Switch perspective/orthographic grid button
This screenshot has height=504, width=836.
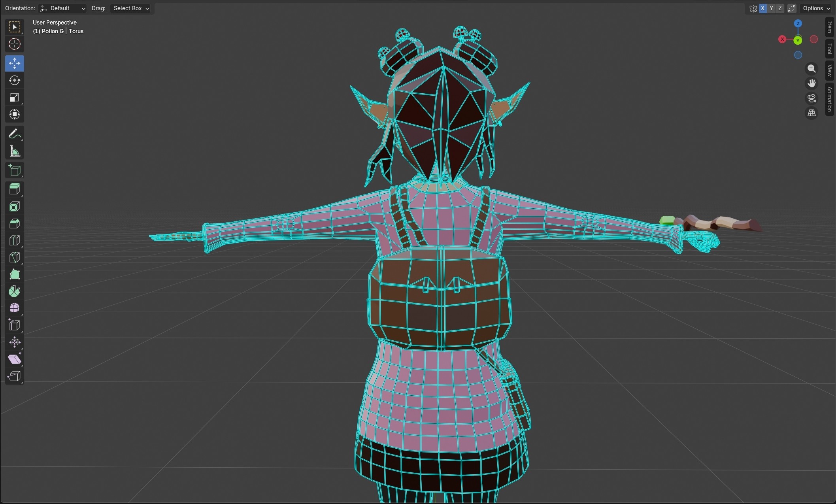click(811, 113)
